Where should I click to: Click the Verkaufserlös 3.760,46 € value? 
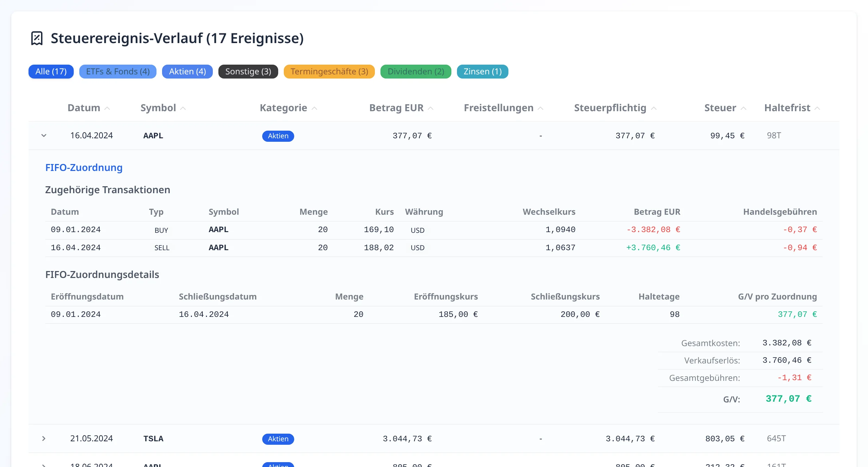pos(787,360)
